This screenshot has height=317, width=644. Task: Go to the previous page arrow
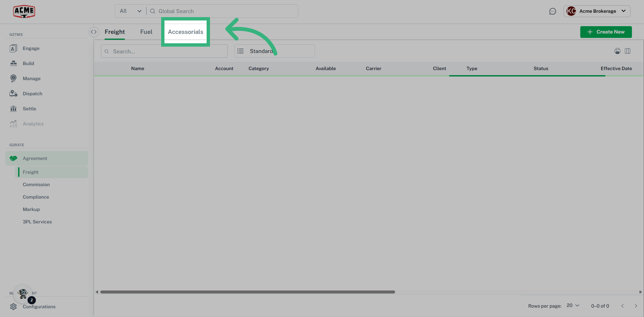click(x=623, y=306)
